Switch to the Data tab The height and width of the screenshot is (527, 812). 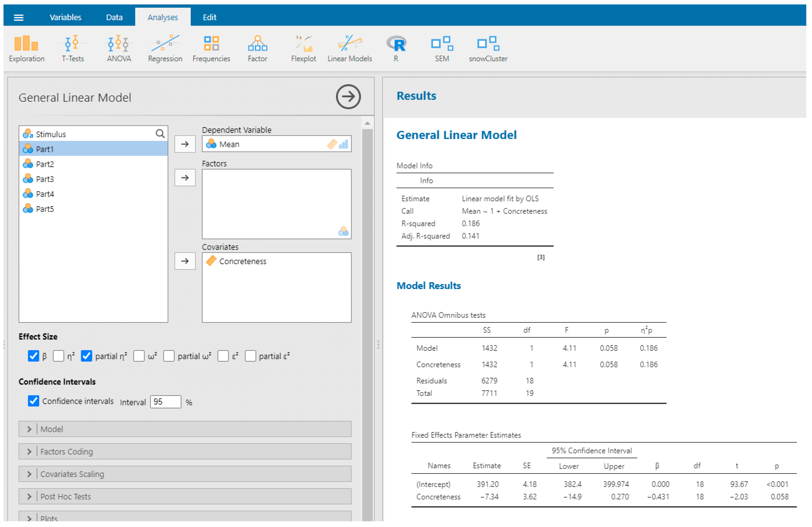pyautogui.click(x=114, y=17)
